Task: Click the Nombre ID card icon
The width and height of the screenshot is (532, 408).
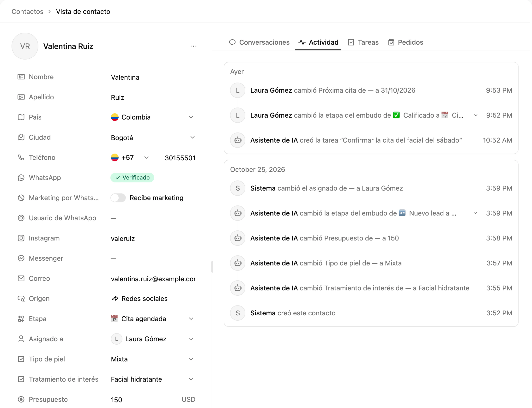Action: [21, 77]
